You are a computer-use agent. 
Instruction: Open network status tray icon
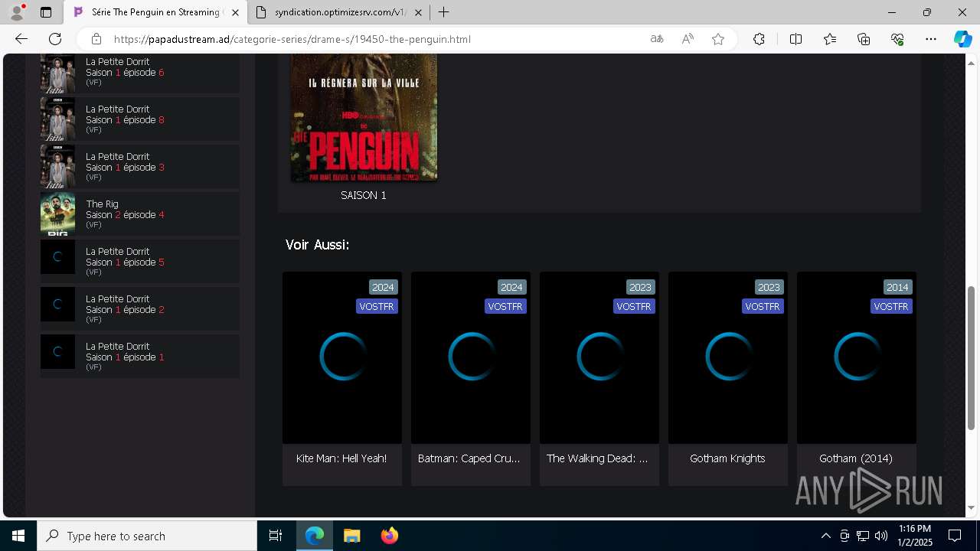click(x=862, y=536)
